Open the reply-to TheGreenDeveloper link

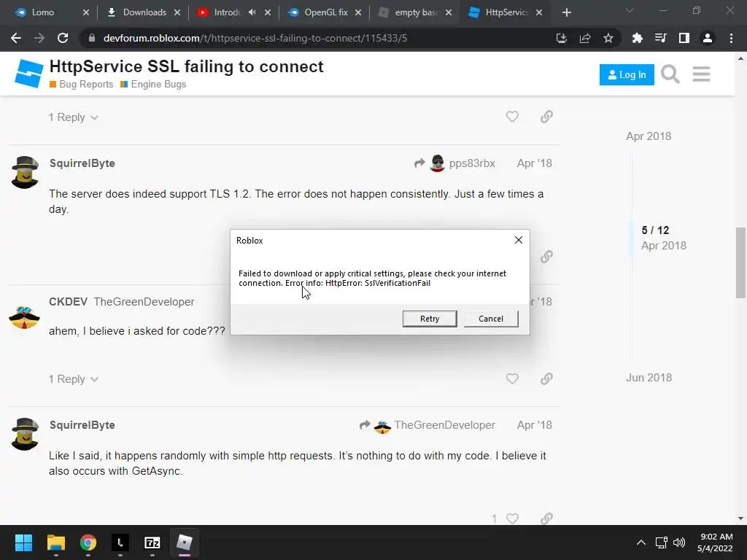point(427,425)
